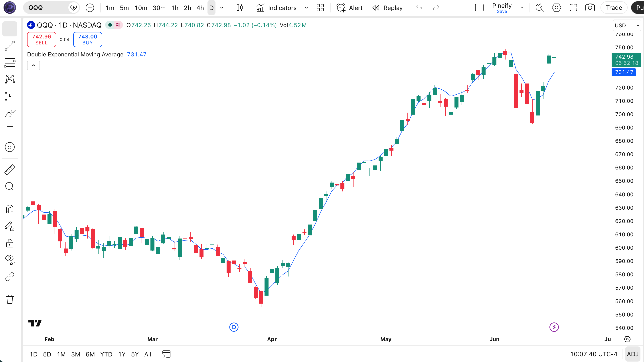
Task: Set range to 6M
Action: [x=90, y=354]
